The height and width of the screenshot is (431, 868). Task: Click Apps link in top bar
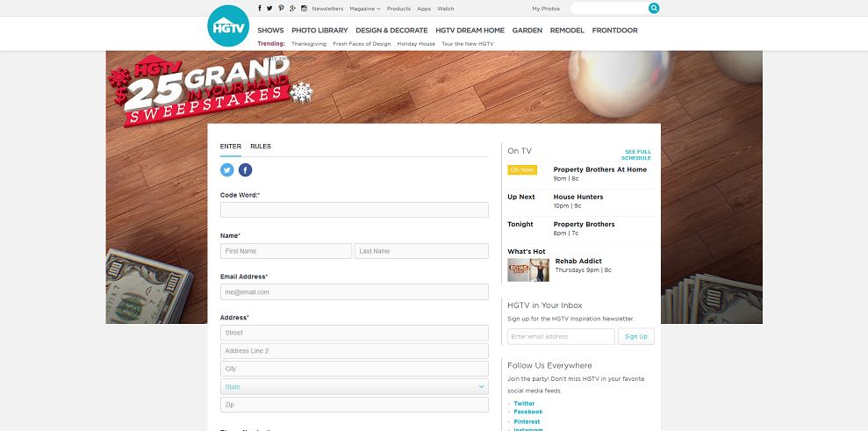click(424, 9)
